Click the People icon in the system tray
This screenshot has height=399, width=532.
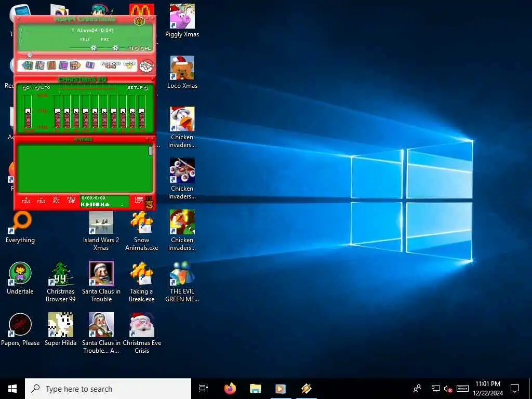click(417, 389)
